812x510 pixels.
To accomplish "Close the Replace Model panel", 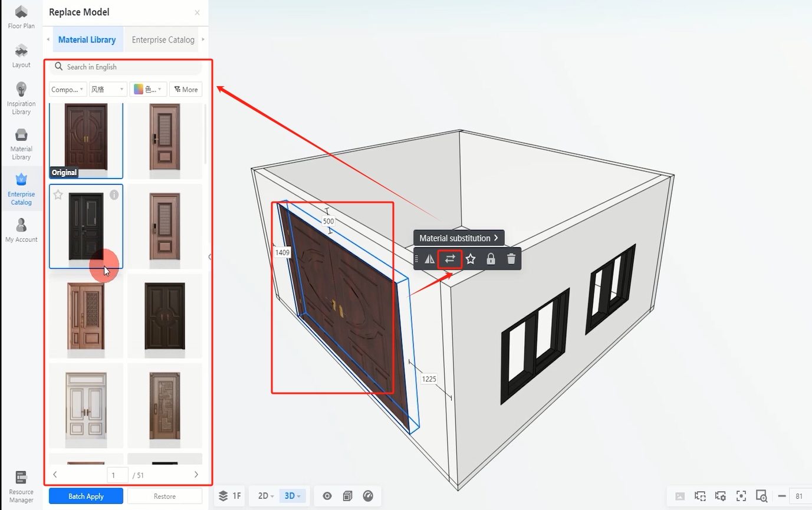I will tap(197, 12).
